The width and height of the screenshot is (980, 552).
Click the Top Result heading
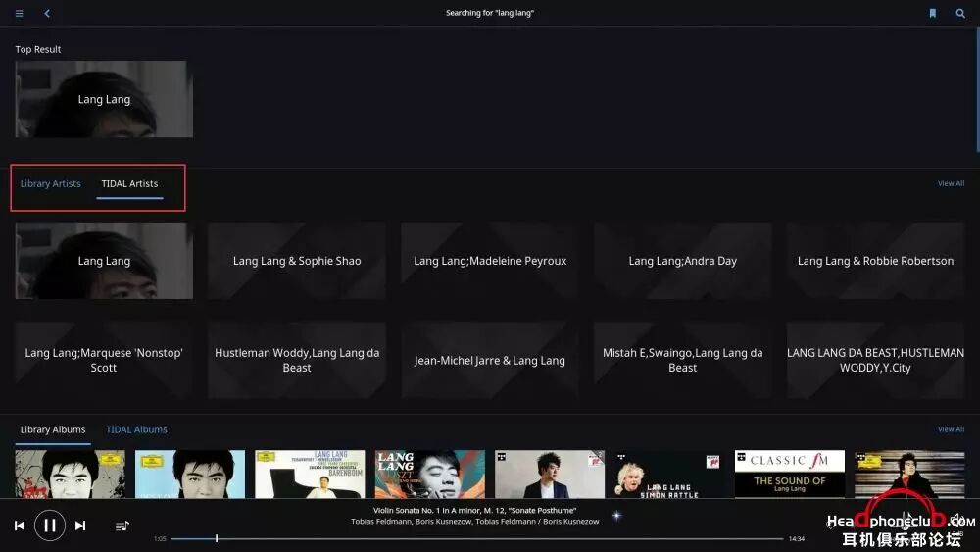(38, 49)
